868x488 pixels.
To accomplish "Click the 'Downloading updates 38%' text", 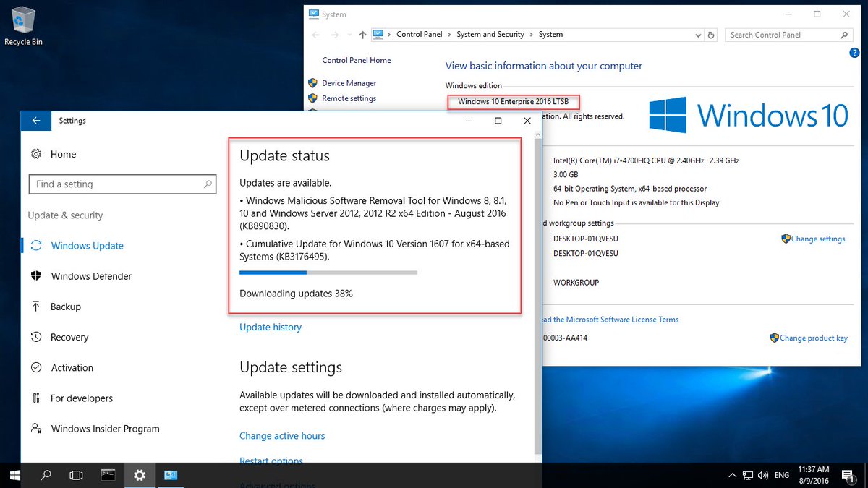I will (296, 294).
